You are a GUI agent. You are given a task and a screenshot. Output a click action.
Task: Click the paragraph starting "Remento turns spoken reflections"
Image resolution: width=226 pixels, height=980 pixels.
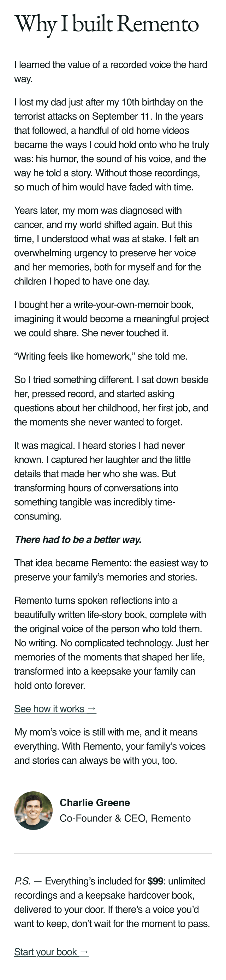point(111,643)
